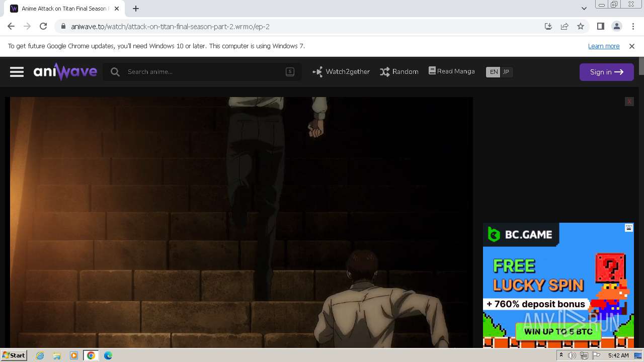Show hidden tray icons
Image resolution: width=644 pixels, height=362 pixels.
pyautogui.click(x=561, y=355)
